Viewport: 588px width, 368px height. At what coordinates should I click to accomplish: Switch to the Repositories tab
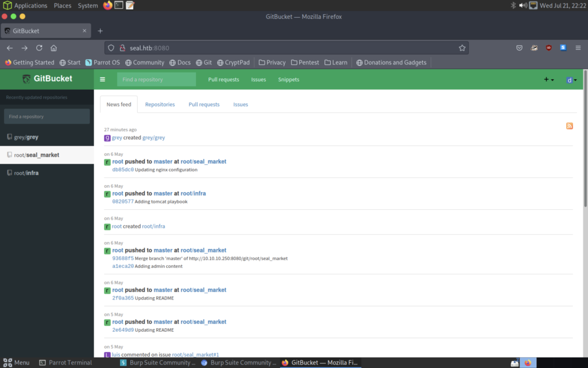pyautogui.click(x=160, y=105)
